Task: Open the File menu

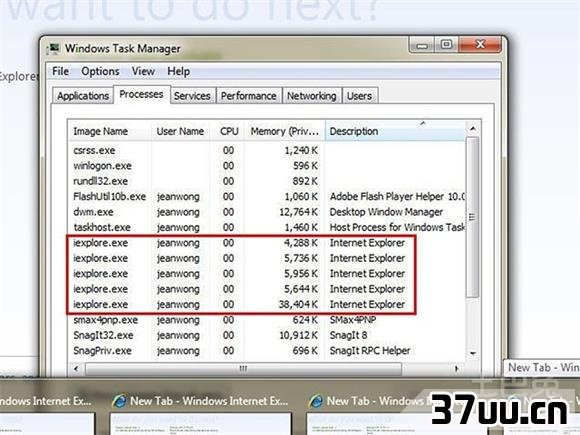Action: 60,71
